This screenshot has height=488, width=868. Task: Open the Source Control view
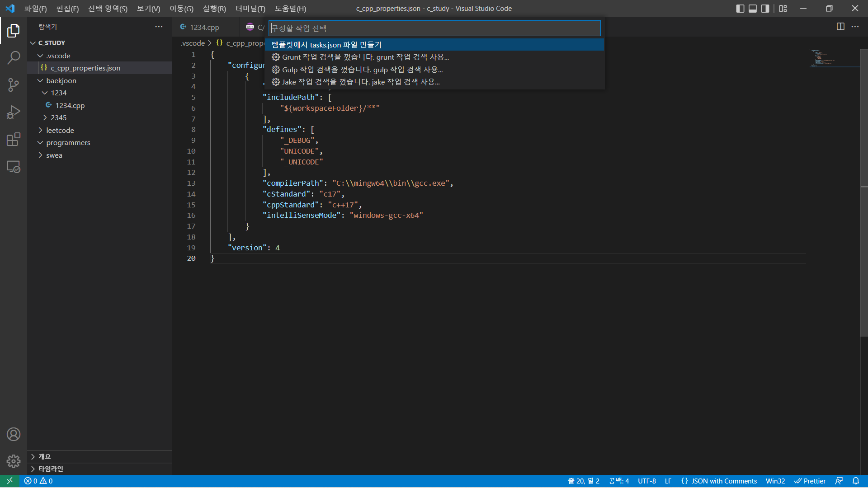click(14, 84)
